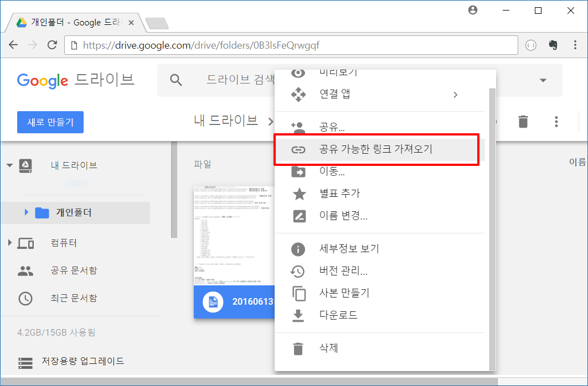Open the search options dropdown arrow
Image resolution: width=588 pixels, height=386 pixels.
543,80
